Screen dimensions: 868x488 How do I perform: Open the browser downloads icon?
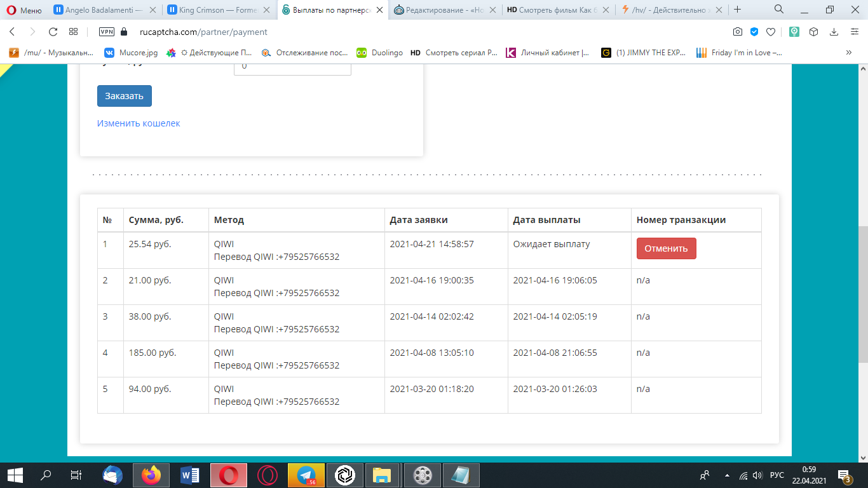(x=834, y=32)
